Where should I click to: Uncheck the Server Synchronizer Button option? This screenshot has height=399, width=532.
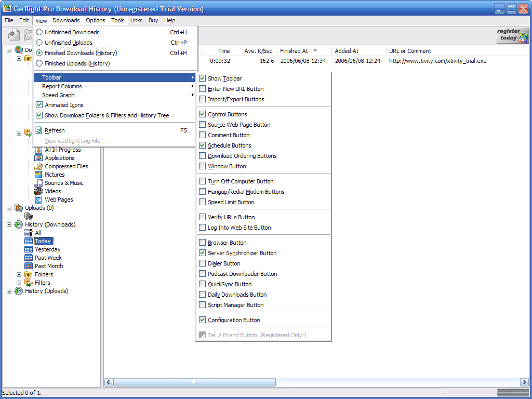203,253
